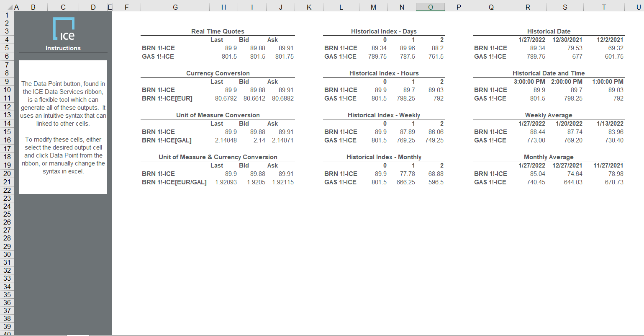Select the Real Time Quotes title cell
644x336 pixels.
coord(218,31)
